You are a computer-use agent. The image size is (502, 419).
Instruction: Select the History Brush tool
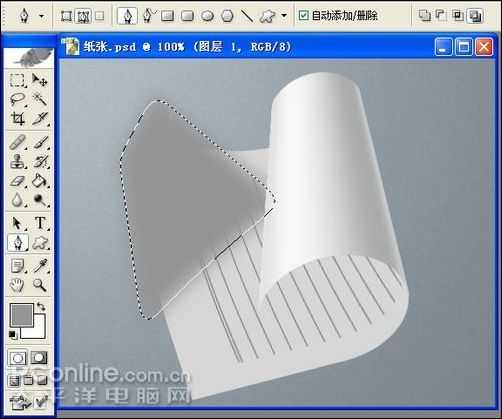click(x=40, y=162)
